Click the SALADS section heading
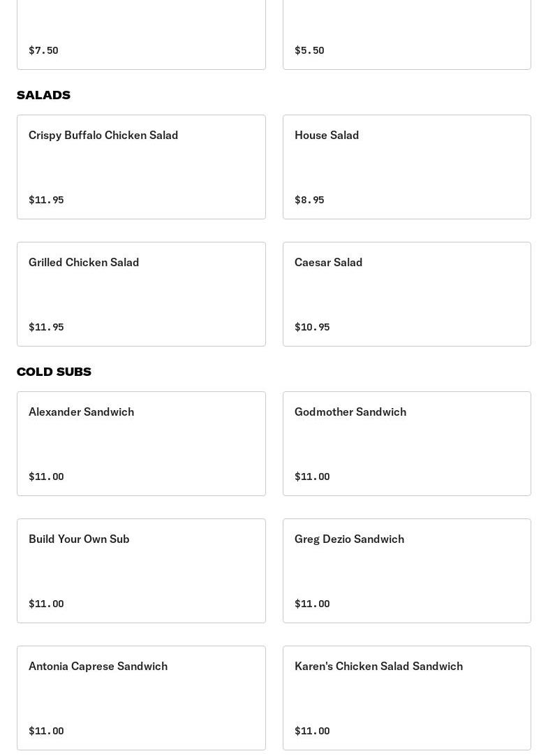The height and width of the screenshot is (756, 548). (43, 95)
